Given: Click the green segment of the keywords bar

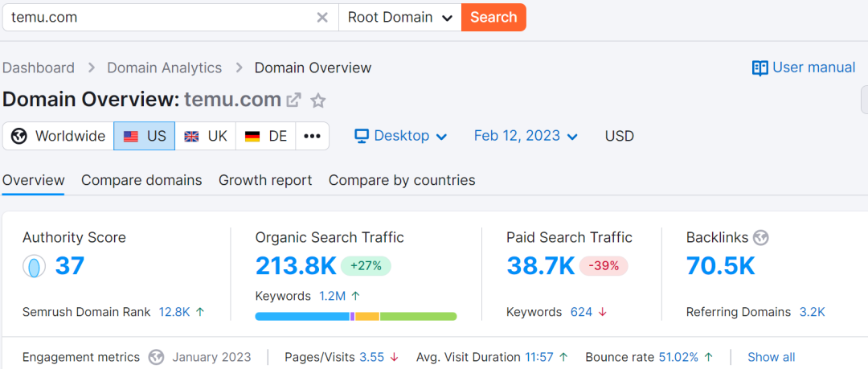Looking at the screenshot, I should pos(418,316).
